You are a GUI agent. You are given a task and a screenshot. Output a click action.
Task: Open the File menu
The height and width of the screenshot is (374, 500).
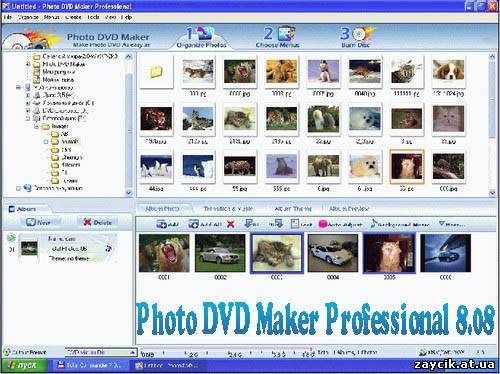[x=8, y=17]
